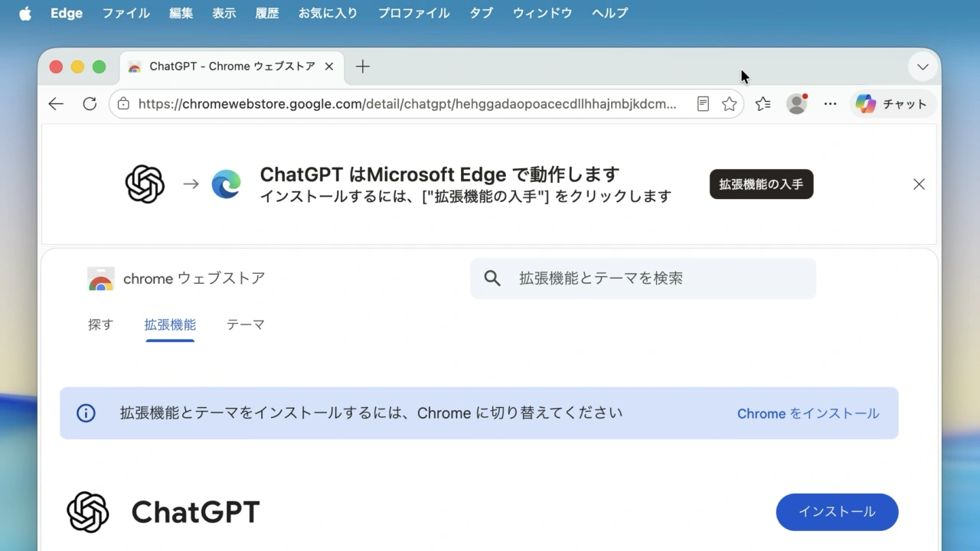
Task: Open the プロファイル menu
Action: point(414,13)
